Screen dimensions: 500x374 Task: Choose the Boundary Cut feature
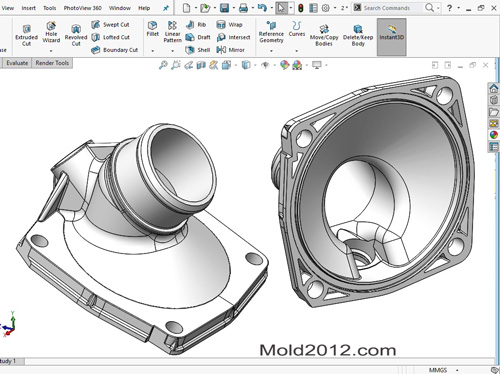114,50
